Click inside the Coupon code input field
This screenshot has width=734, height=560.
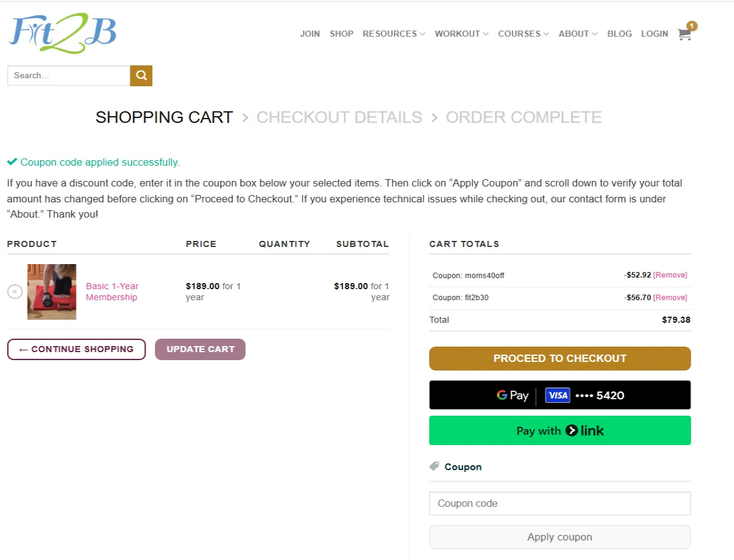click(x=560, y=503)
